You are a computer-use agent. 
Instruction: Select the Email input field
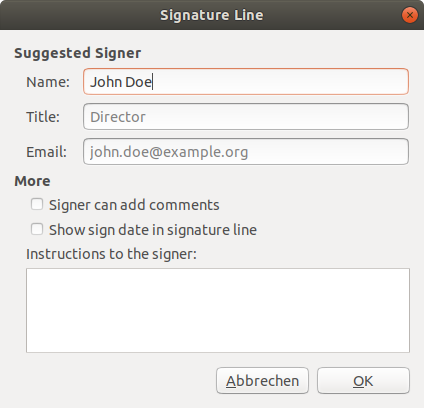(246, 152)
